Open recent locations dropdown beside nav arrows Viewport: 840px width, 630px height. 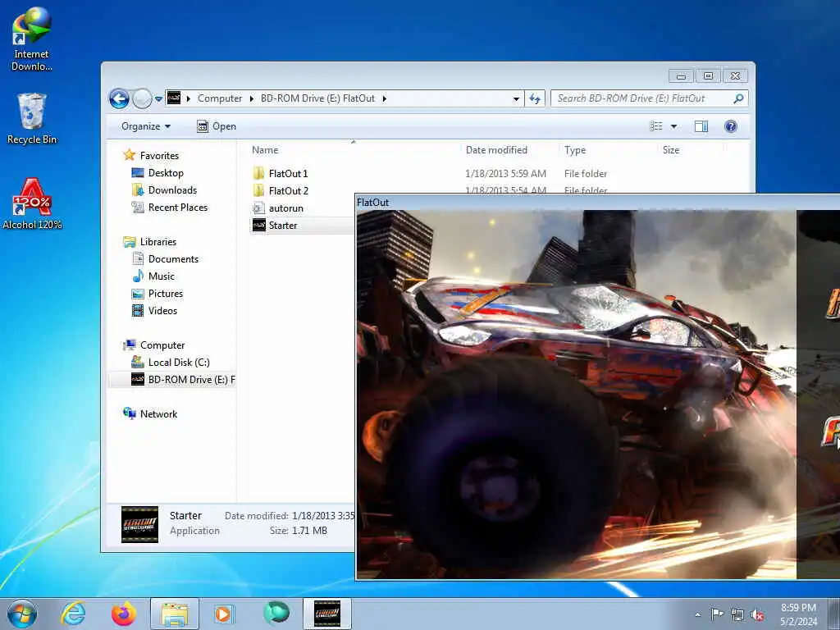pyautogui.click(x=158, y=99)
